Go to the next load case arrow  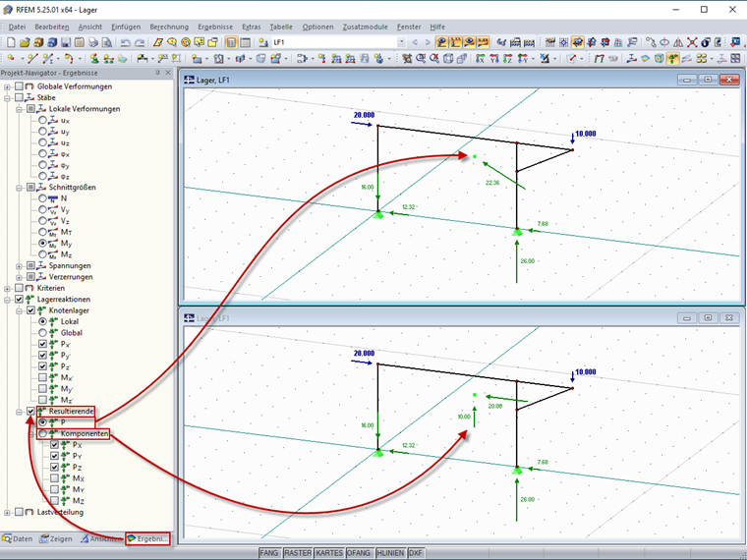[428, 42]
